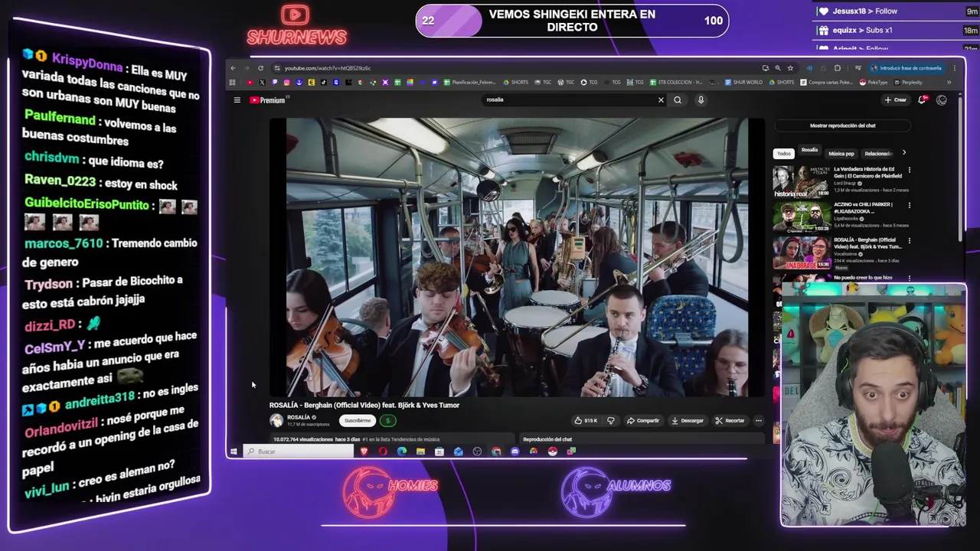The width and height of the screenshot is (980, 551).
Task: Click the green dollar Super Thanks icon
Action: (388, 421)
